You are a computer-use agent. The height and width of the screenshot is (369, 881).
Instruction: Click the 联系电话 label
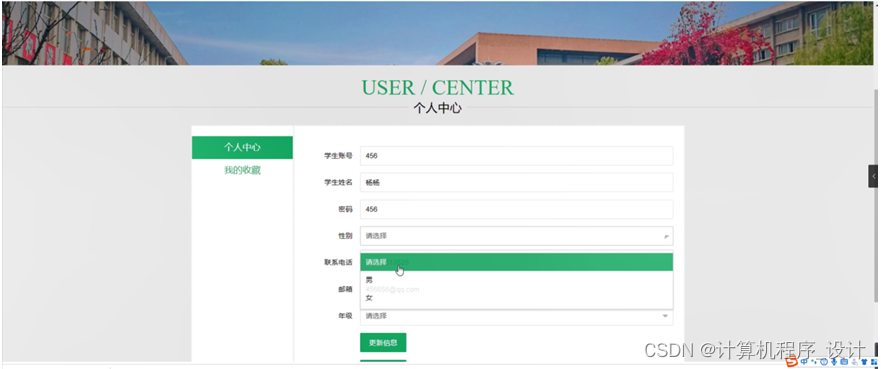click(338, 262)
